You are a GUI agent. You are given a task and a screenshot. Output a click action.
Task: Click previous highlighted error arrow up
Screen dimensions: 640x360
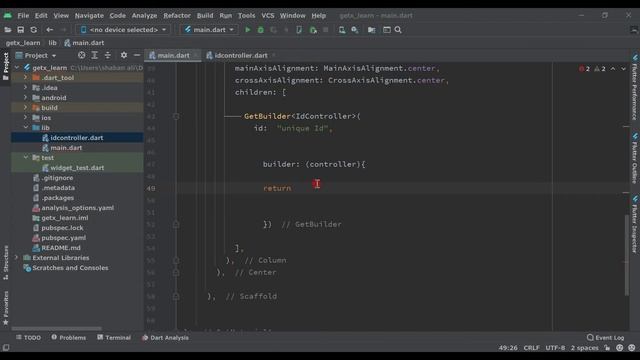tap(613, 69)
